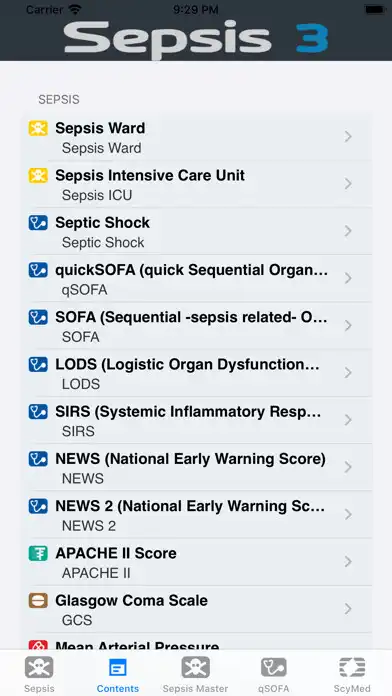Select the Contents tab
This screenshot has width=392, height=696.
118,675
